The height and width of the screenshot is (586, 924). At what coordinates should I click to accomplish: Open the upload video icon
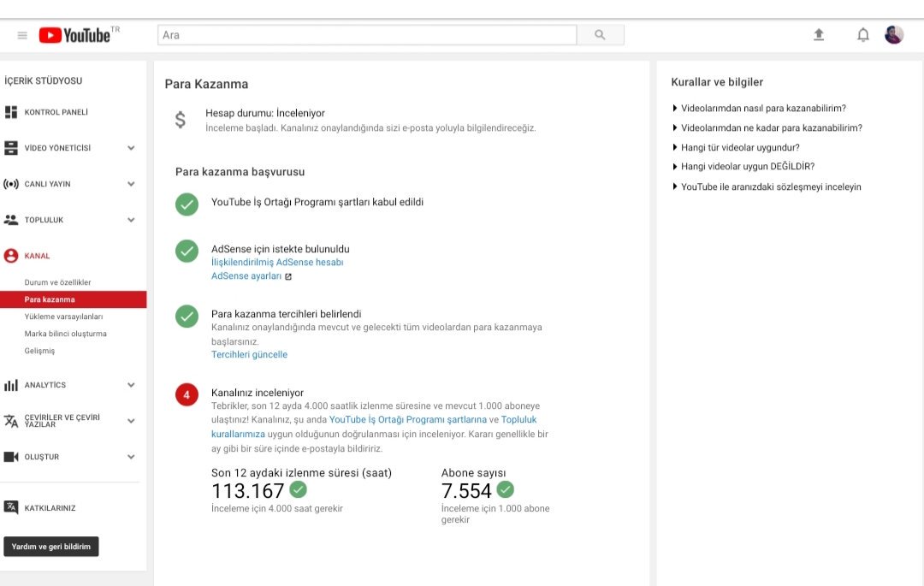[x=819, y=35]
